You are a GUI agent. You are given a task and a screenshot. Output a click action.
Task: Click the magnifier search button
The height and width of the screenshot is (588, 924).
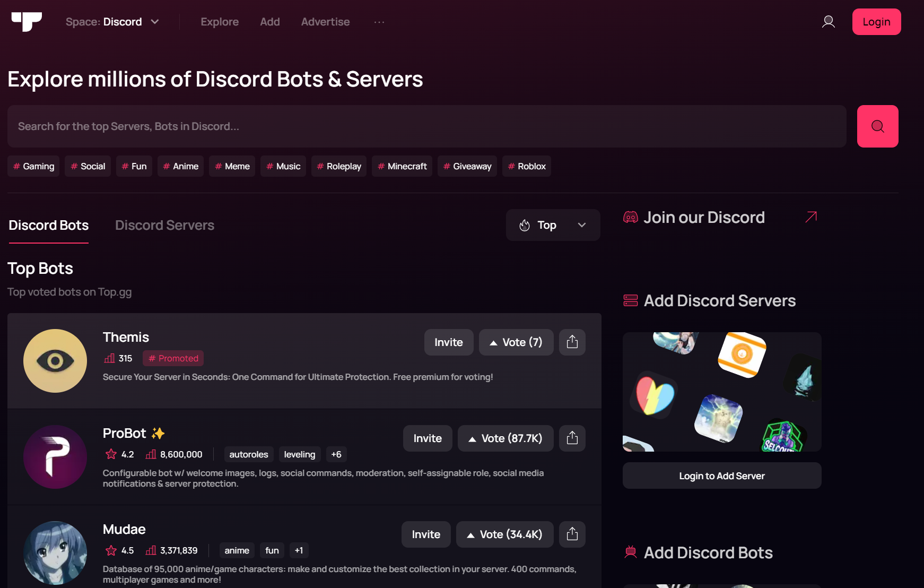tap(877, 126)
